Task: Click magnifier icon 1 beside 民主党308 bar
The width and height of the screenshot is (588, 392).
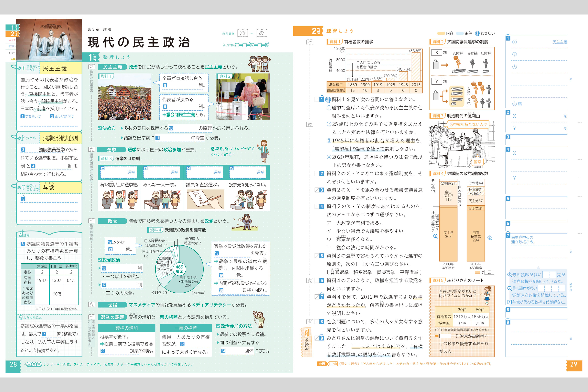Action: 435,236
